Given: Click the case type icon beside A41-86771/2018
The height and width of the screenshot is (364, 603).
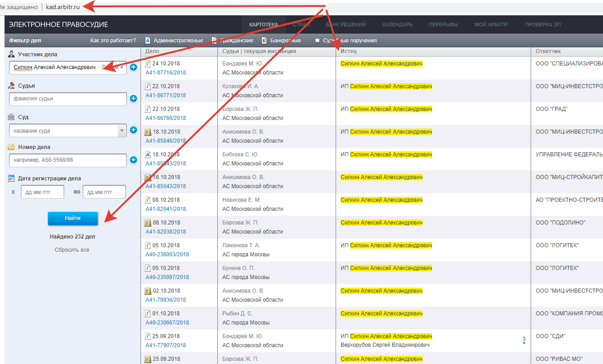Looking at the screenshot, I should (148, 86).
